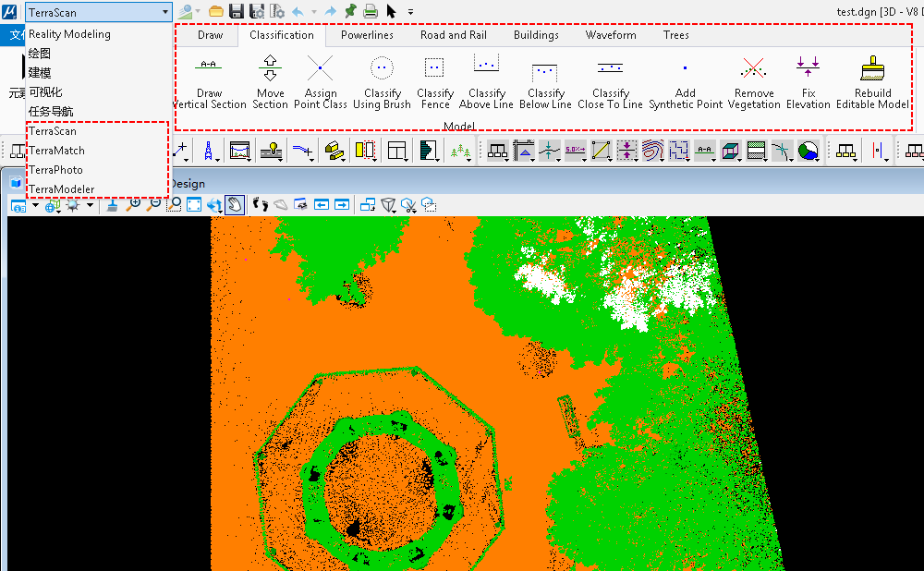Viewport: 924px width, 571px height.
Task: Pick TerraPhoto from the workflow list
Action: click(55, 170)
